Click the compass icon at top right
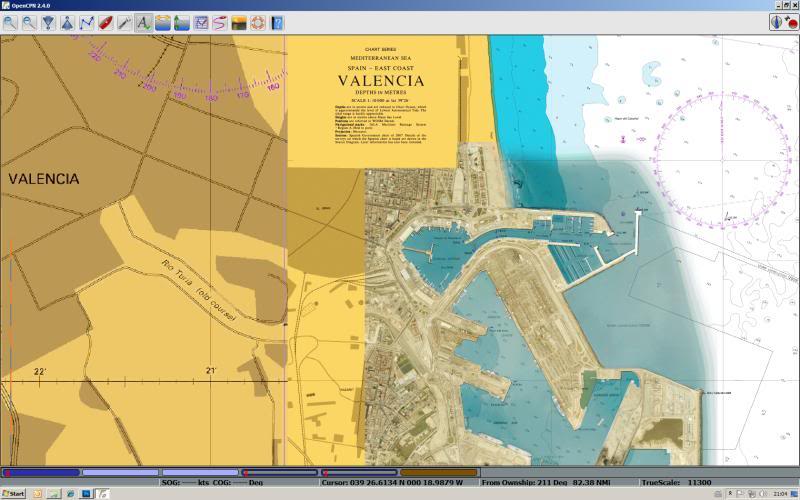The width and height of the screenshot is (800, 500). coord(777,22)
